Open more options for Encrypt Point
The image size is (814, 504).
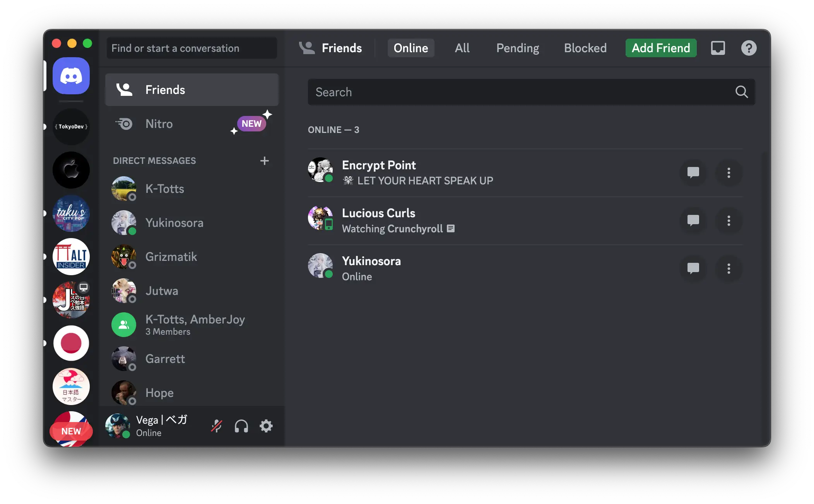coord(728,172)
